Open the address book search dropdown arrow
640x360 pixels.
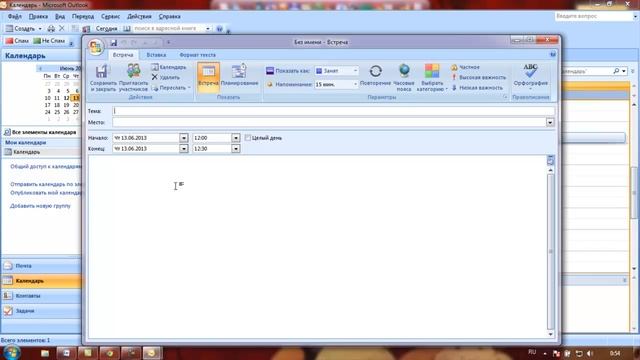click(x=208, y=29)
